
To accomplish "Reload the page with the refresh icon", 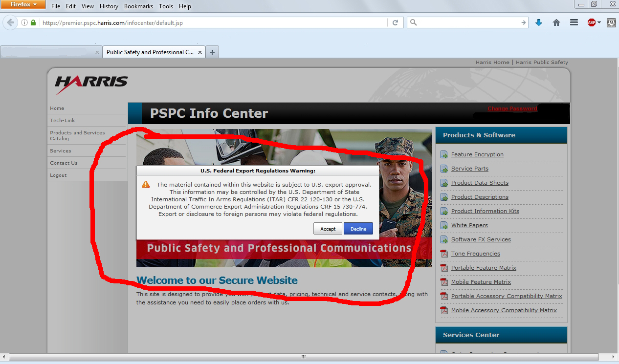I will [x=396, y=22].
